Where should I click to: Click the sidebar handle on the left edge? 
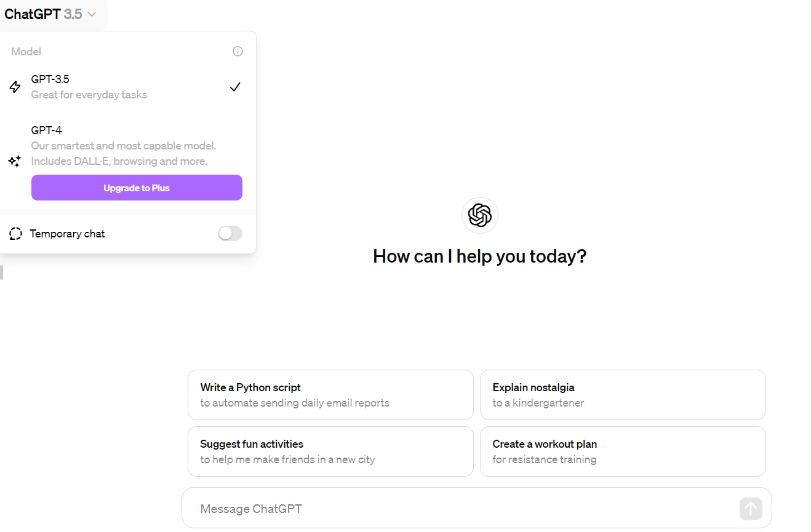[x=2, y=272]
